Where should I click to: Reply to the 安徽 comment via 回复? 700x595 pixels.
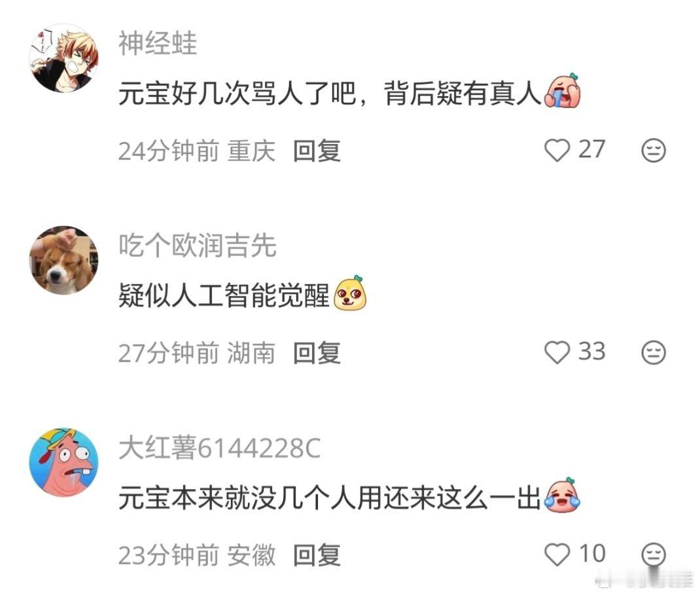pyautogui.click(x=317, y=555)
